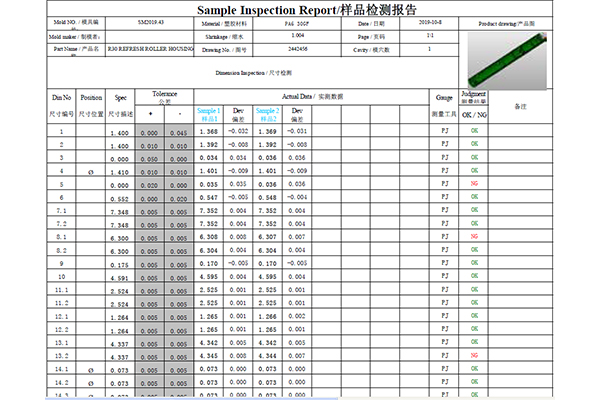Viewport: 600px width, 400px height.
Task: Click the diameter symbol in row 4 Position
Action: [x=91, y=173]
